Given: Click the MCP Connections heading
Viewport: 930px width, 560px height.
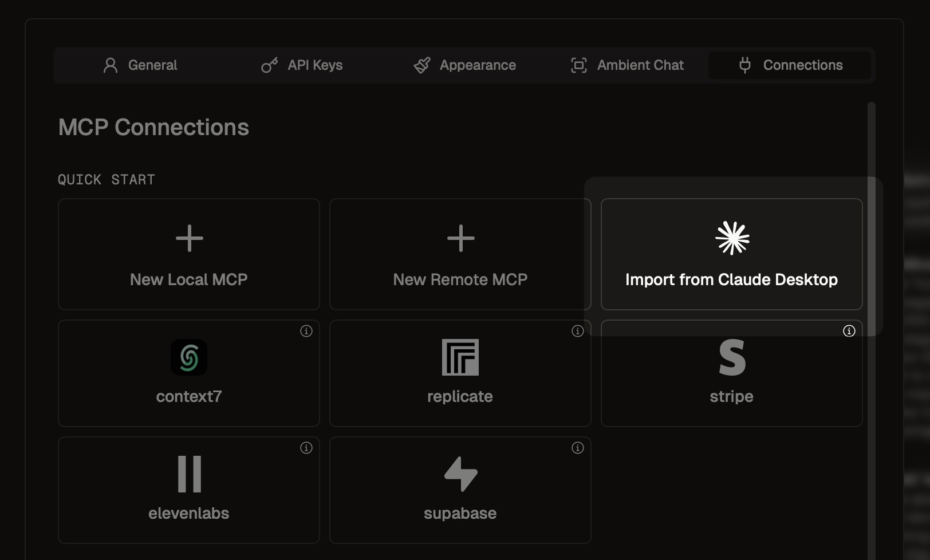Looking at the screenshot, I should [x=153, y=127].
